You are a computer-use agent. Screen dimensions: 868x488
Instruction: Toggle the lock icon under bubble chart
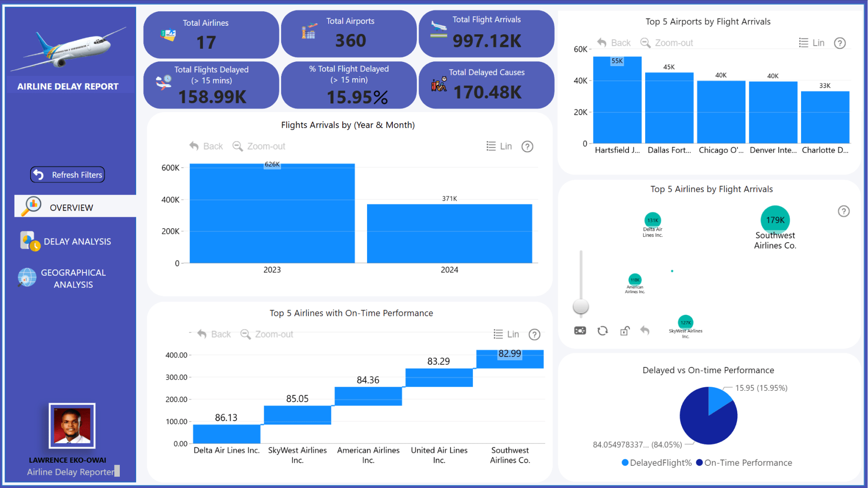point(625,331)
